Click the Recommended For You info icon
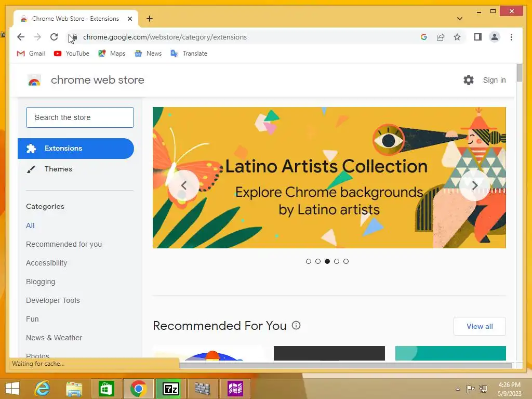Image resolution: width=532 pixels, height=399 pixels. pos(296,325)
